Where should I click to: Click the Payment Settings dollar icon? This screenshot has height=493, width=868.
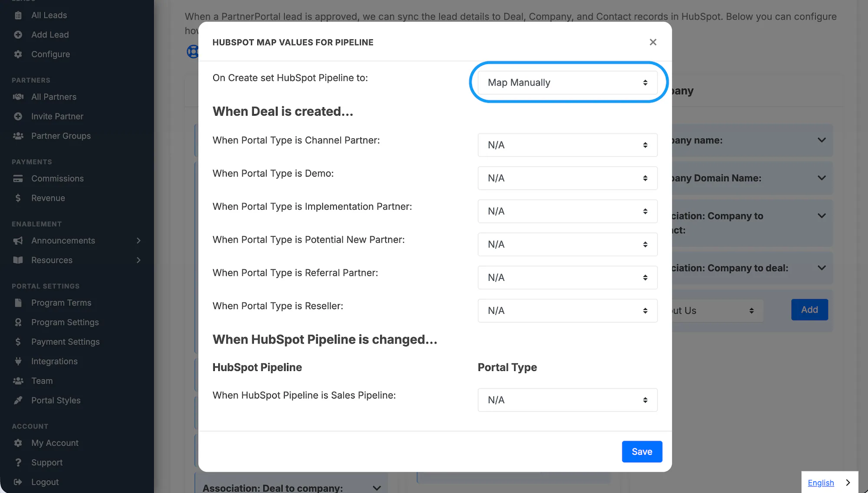[18, 342]
